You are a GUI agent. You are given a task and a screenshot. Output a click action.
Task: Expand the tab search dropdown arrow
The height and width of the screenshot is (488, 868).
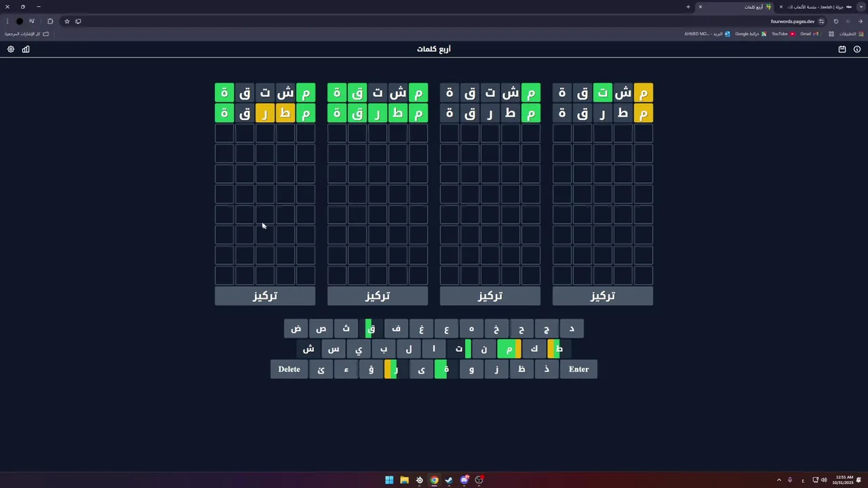tap(861, 7)
